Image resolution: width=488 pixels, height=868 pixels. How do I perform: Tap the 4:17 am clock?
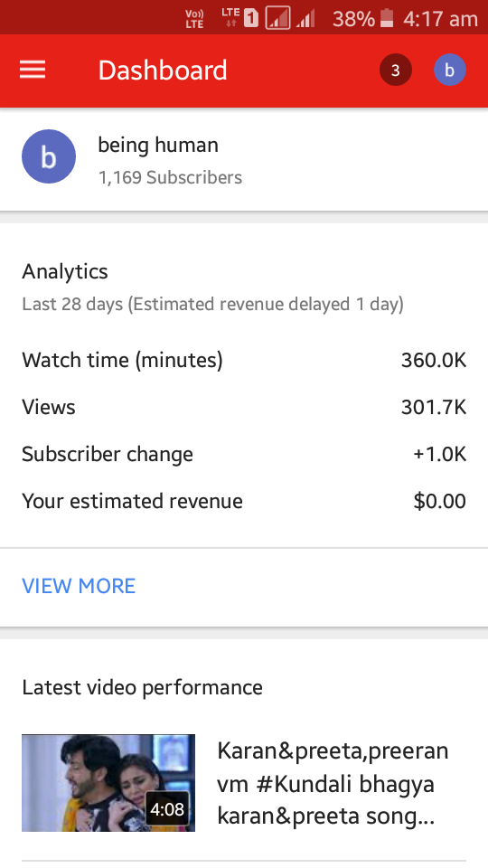click(x=440, y=19)
